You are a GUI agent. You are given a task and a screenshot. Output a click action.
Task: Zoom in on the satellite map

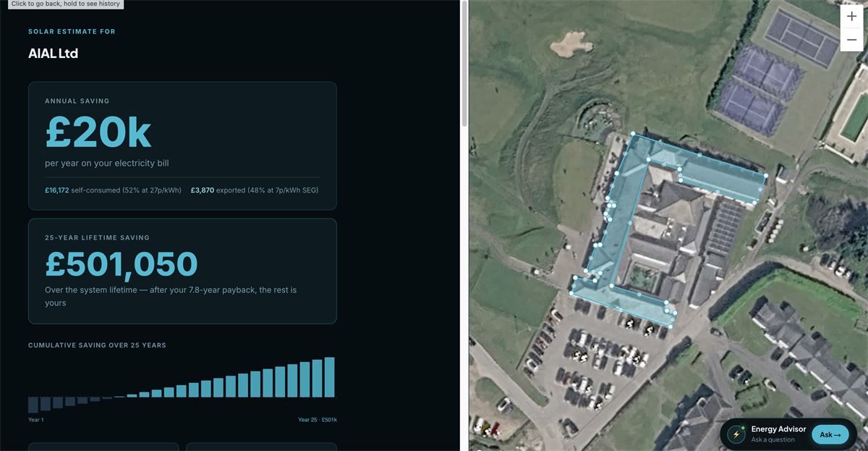851,17
